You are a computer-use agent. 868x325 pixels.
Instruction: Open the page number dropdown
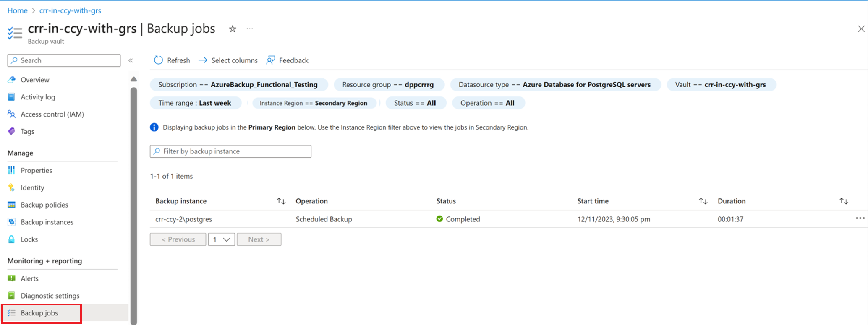[221, 239]
